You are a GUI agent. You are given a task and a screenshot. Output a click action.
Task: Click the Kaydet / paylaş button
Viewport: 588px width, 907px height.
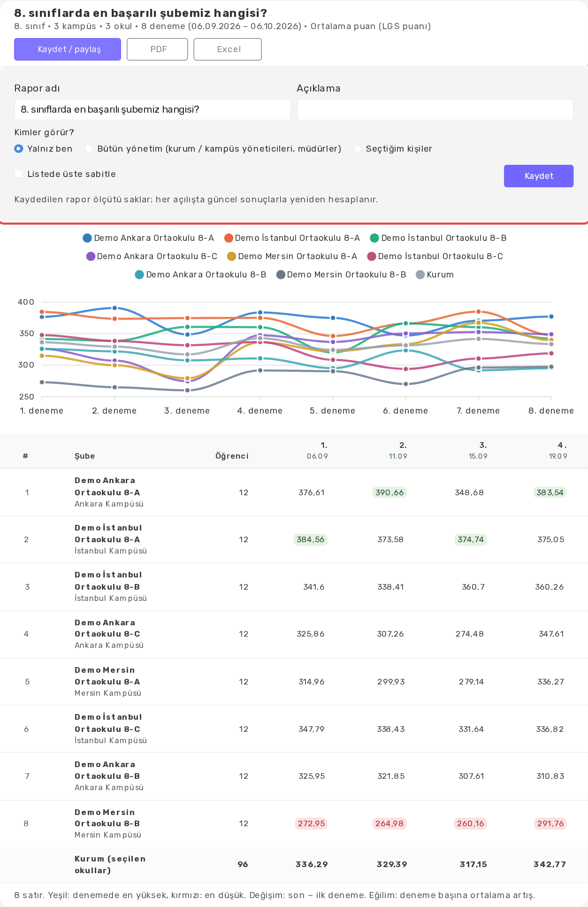[x=68, y=49]
